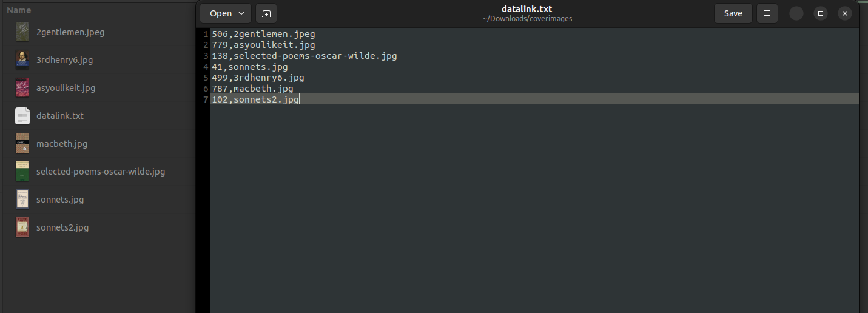Select the asyoulikeit.jpg file icon
This screenshot has width=868, height=313.
(22, 88)
